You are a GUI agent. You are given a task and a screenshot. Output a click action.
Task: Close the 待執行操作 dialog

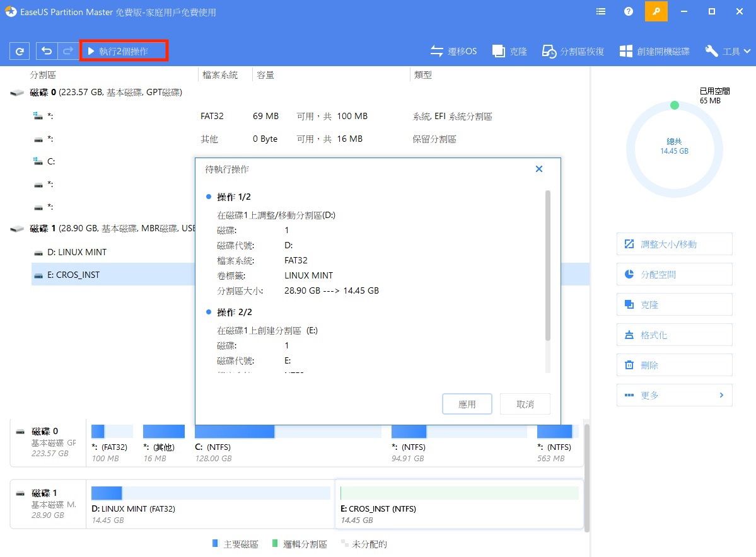(538, 169)
